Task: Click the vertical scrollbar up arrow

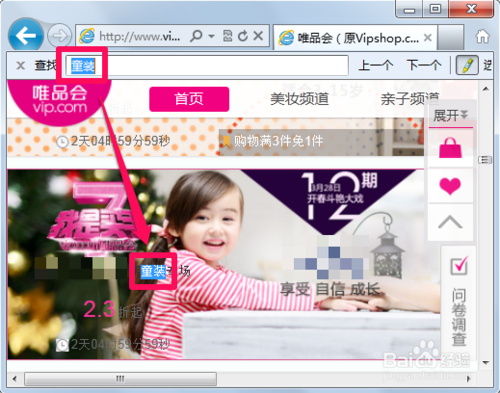Action: click(485, 89)
